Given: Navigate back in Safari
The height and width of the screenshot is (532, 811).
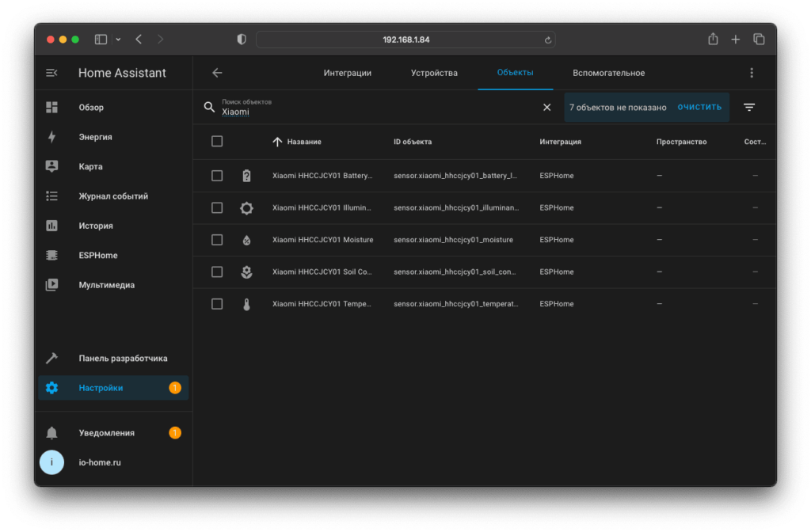Looking at the screenshot, I should point(139,40).
